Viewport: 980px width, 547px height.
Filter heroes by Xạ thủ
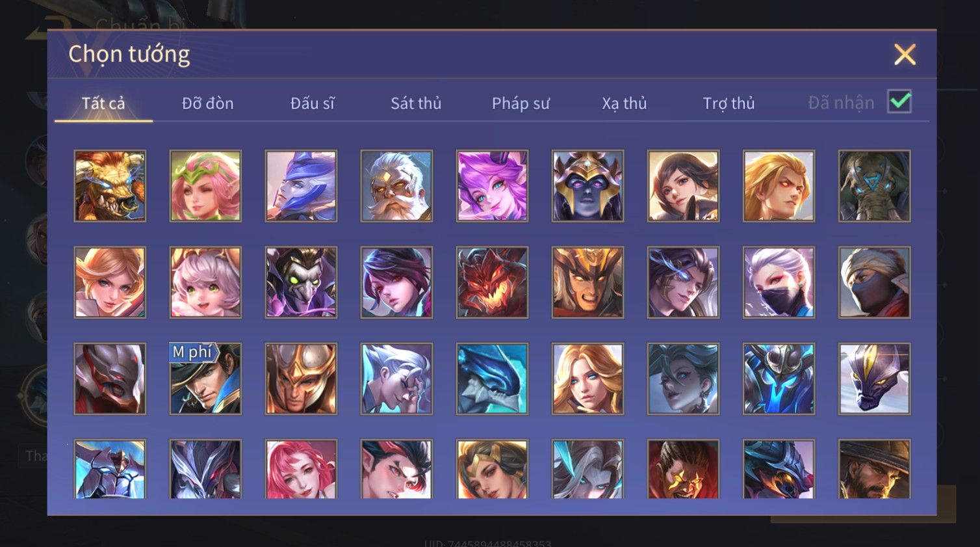[x=625, y=103]
